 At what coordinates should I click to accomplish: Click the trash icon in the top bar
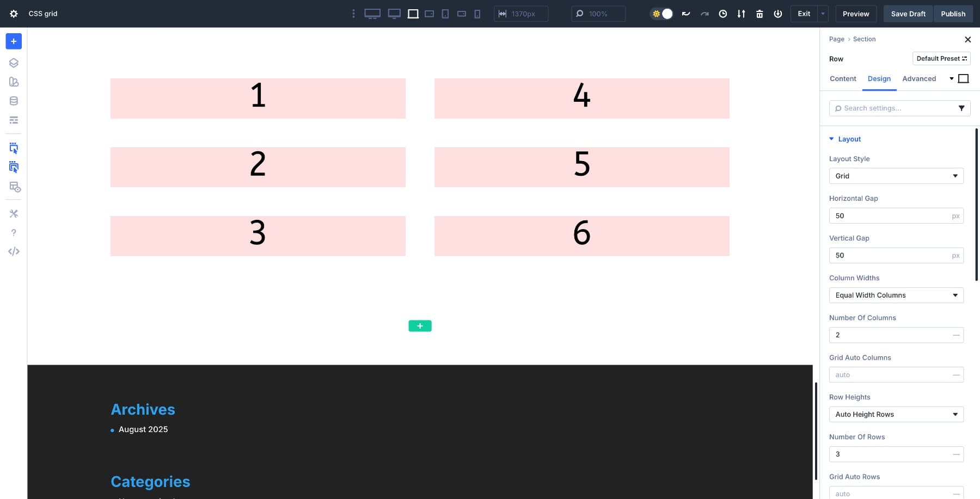pyautogui.click(x=759, y=14)
